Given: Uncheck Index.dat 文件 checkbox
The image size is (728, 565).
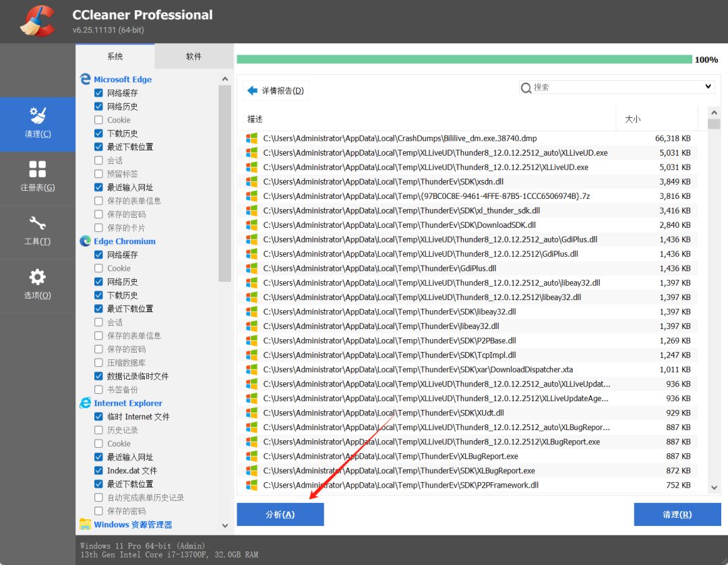Looking at the screenshot, I should (x=98, y=471).
